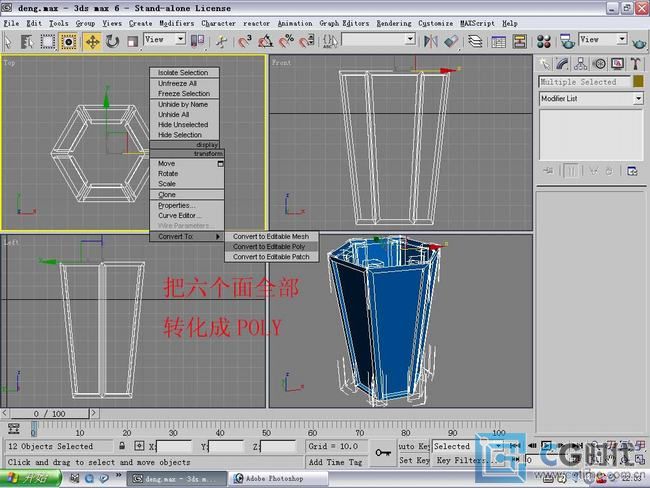
Task: Toggle the Selection Lock padlock
Action: 122,446
